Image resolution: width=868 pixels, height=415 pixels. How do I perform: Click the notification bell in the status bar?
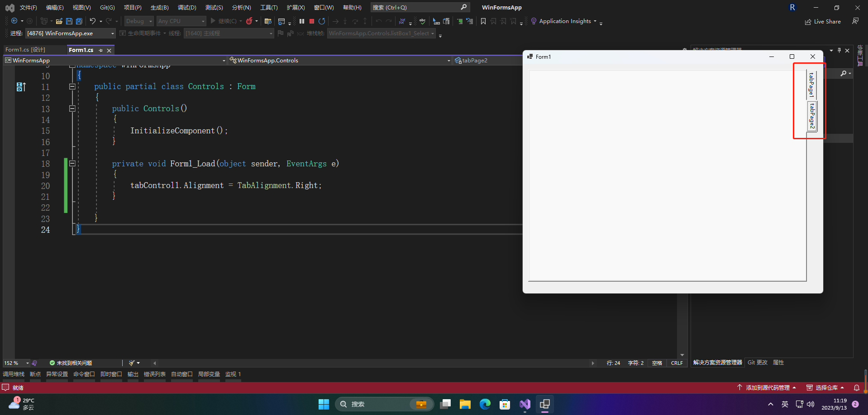[x=857, y=387]
